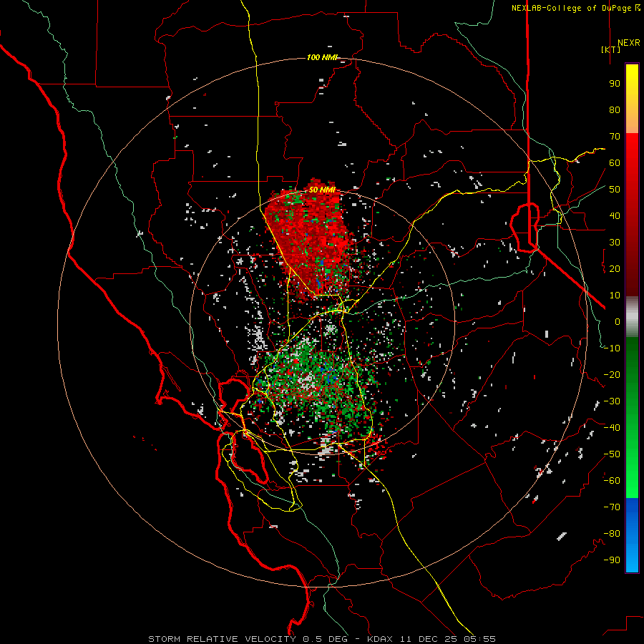
Task: Click the 50 NMI range ring label
Action: tap(323, 190)
